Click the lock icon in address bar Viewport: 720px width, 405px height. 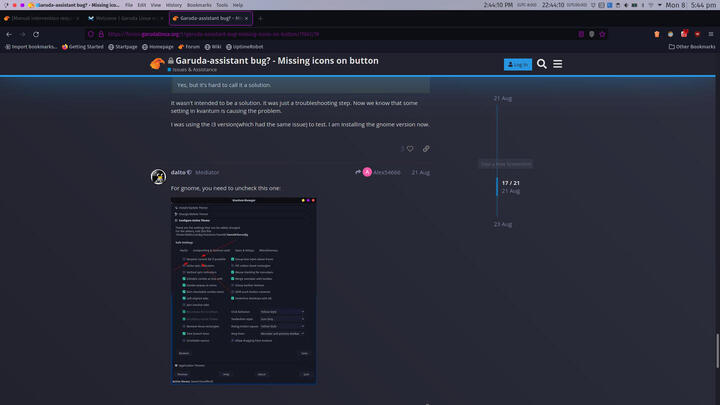point(101,34)
